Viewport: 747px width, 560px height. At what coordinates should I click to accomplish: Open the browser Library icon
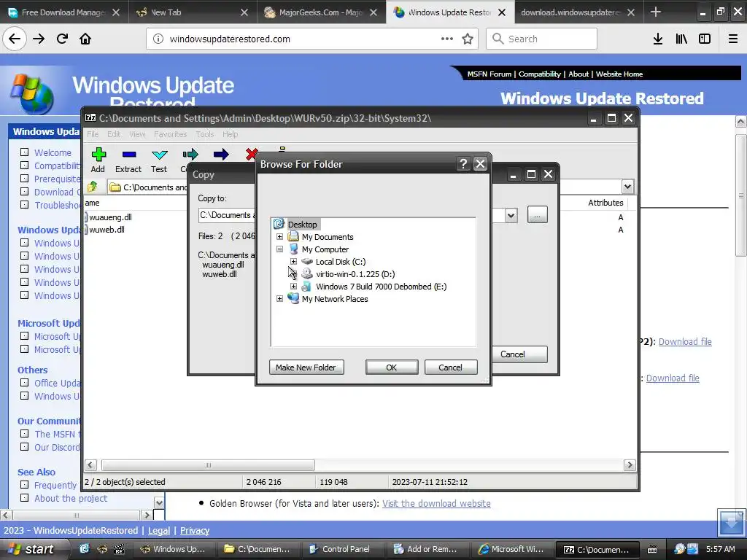point(681,39)
